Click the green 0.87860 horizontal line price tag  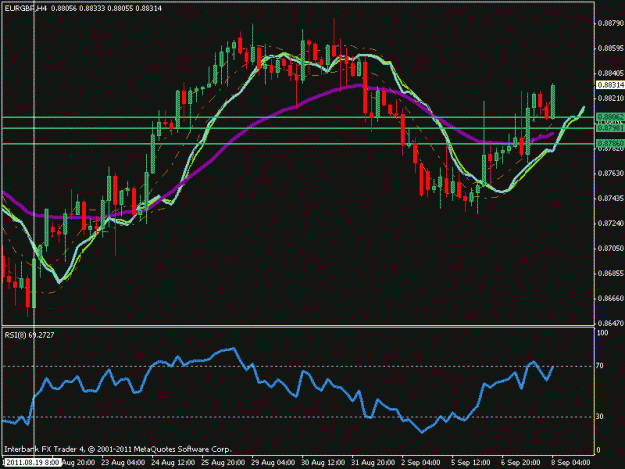tap(610, 143)
